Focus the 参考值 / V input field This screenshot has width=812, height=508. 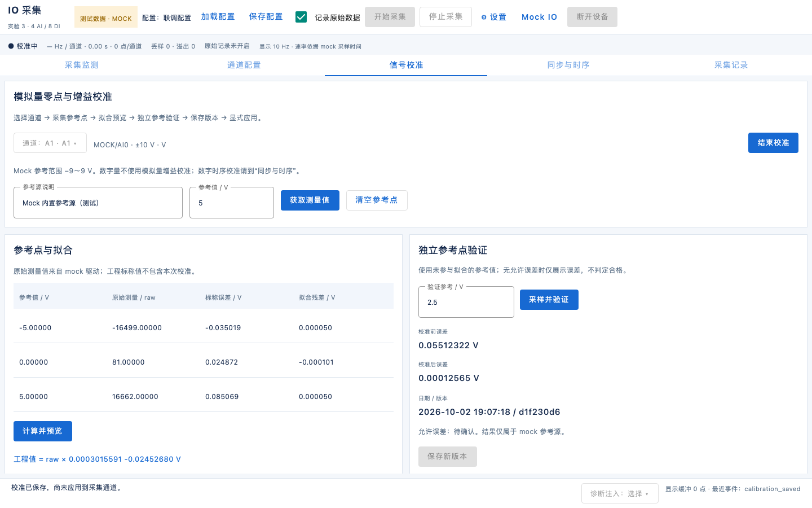pyautogui.click(x=232, y=203)
